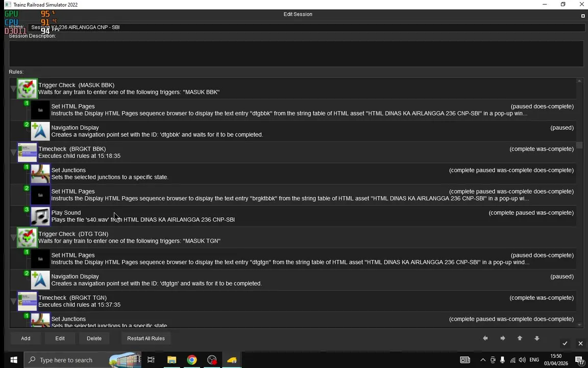Open the red circular app on the taskbar
The height and width of the screenshot is (368, 588).
tap(212, 360)
